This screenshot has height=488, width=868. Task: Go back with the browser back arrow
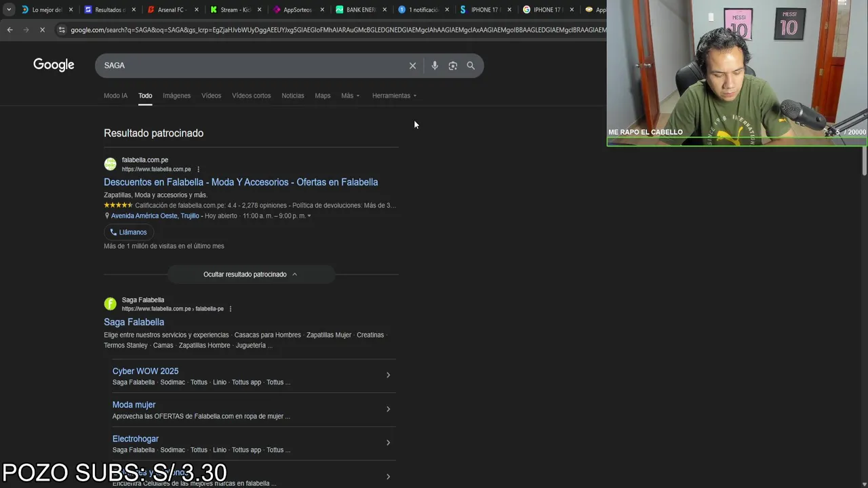(x=9, y=30)
